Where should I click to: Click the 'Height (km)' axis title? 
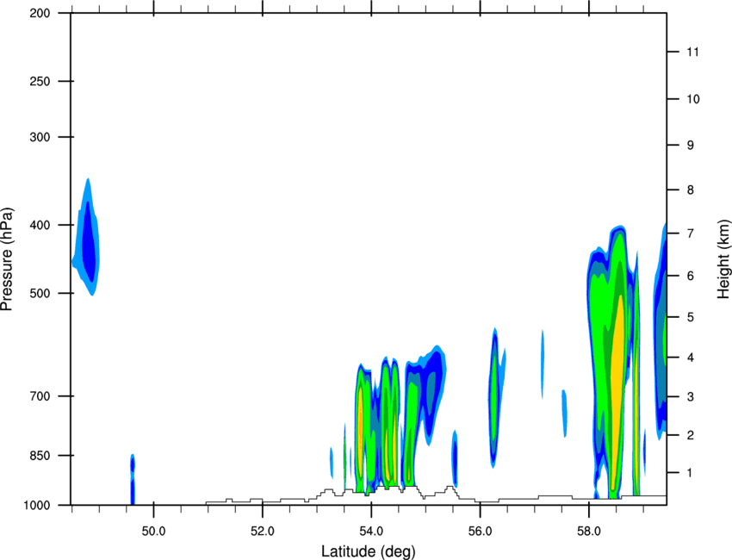(723, 258)
